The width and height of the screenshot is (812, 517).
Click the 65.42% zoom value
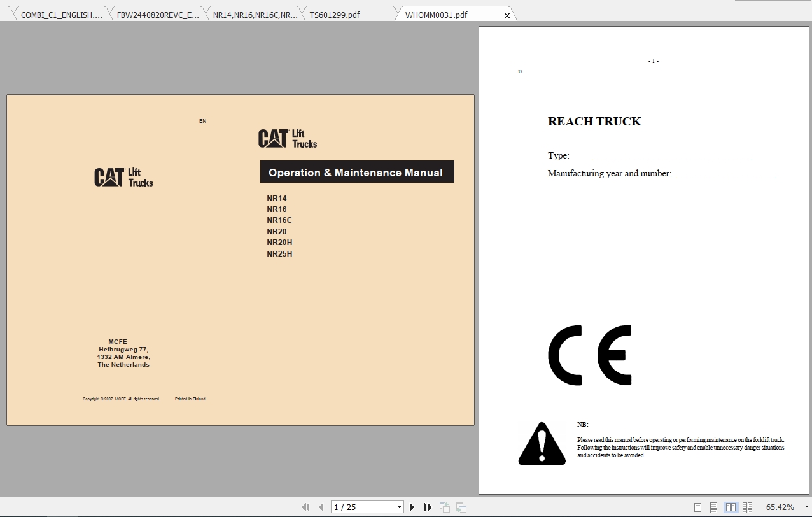pos(780,507)
